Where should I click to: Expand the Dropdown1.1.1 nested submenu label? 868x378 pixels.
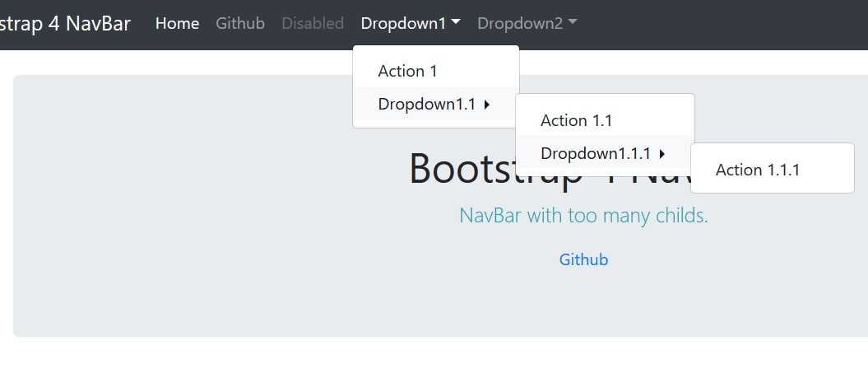595,153
